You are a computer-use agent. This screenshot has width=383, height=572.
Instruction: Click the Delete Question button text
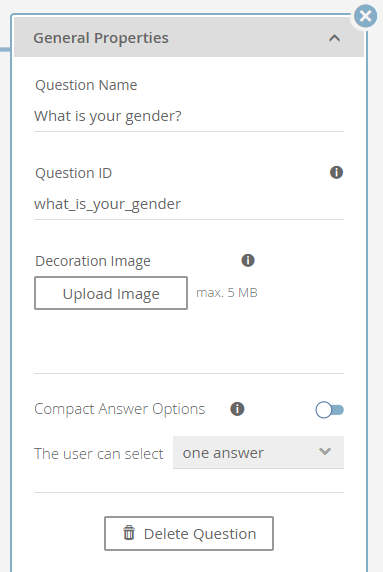pos(200,534)
